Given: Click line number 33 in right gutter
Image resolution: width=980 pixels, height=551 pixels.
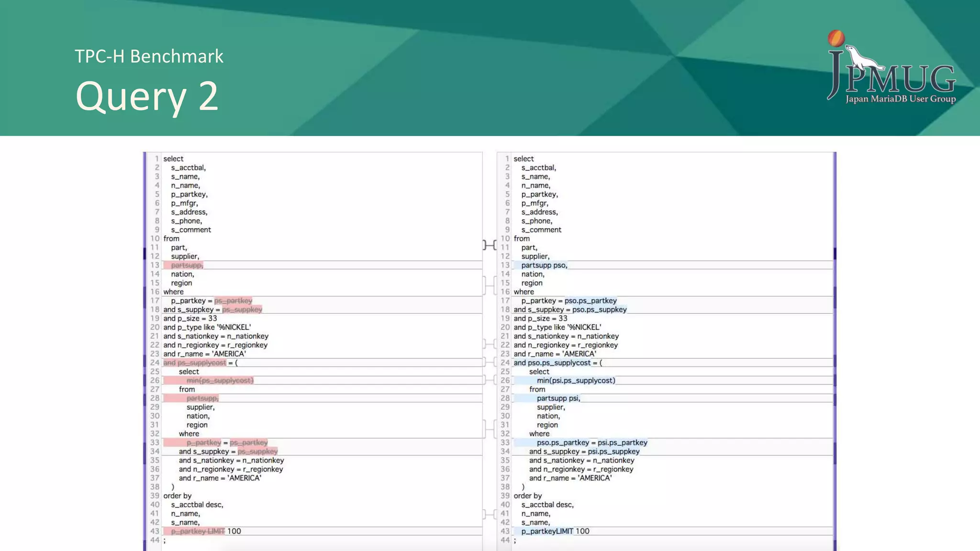Looking at the screenshot, I should pos(505,442).
